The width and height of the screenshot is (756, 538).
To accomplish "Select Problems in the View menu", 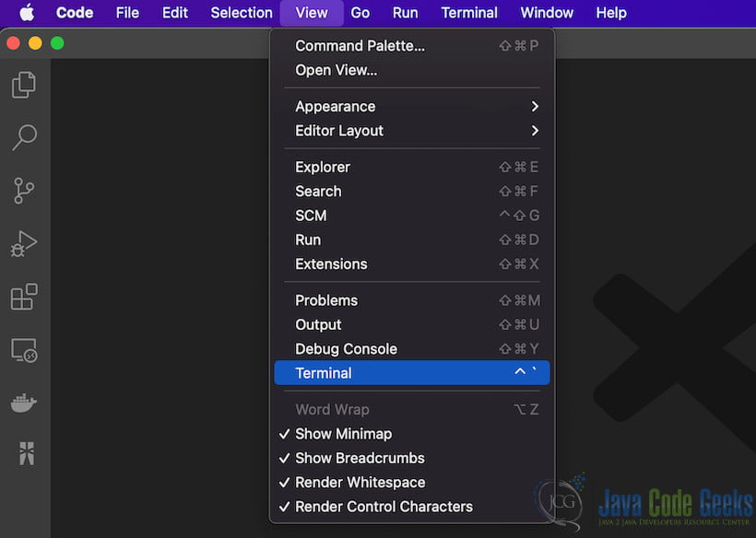I will tap(412, 300).
